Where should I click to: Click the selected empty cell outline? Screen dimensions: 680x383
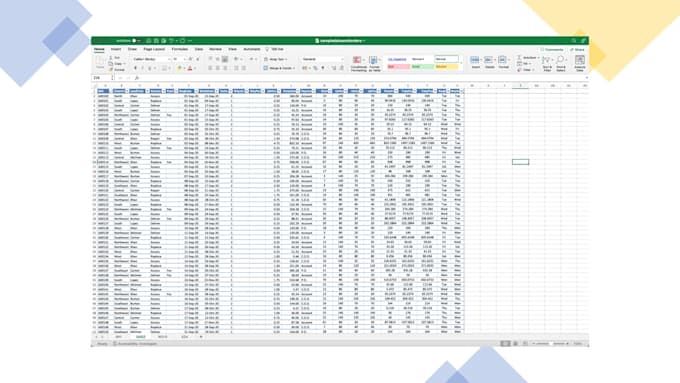click(x=520, y=162)
